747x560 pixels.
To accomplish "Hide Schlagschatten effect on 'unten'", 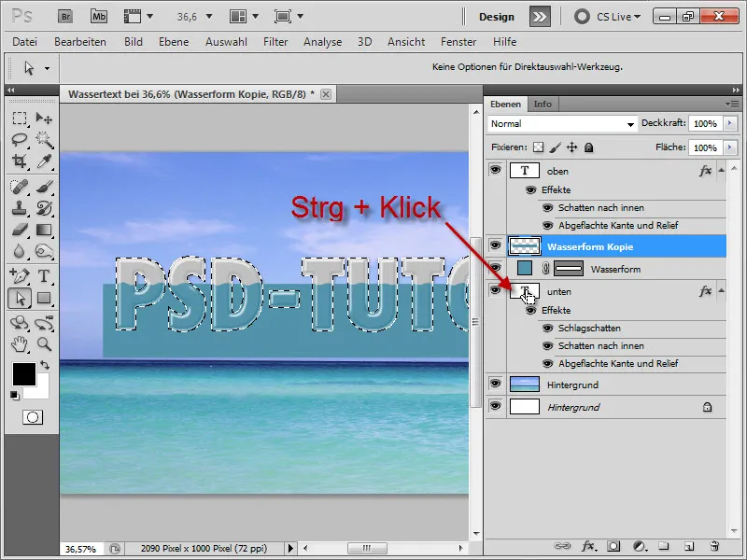I will click(x=548, y=329).
